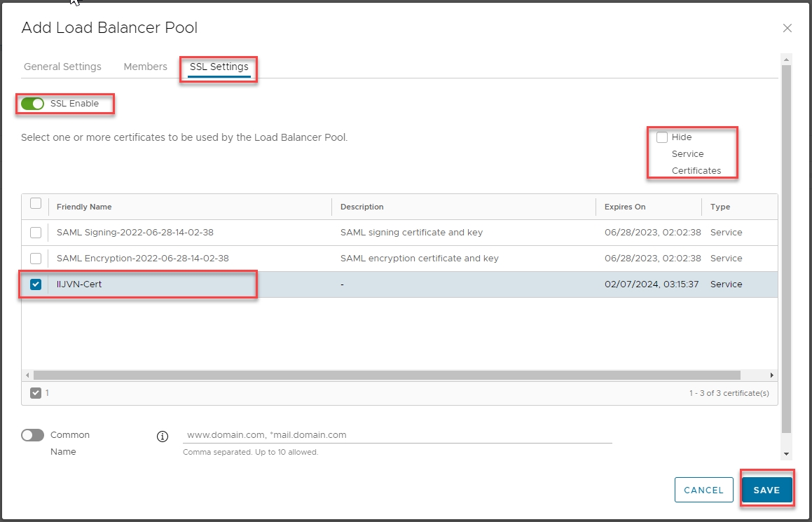Image resolution: width=812 pixels, height=522 pixels.
Task: Toggle SSL Enable switch off
Action: click(33, 104)
